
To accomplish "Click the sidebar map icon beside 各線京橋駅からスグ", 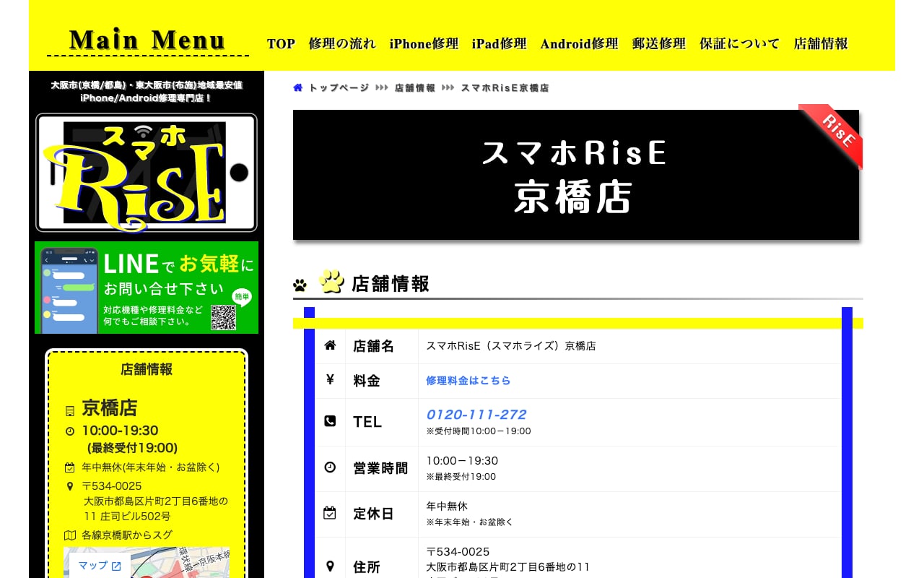I will coord(70,535).
